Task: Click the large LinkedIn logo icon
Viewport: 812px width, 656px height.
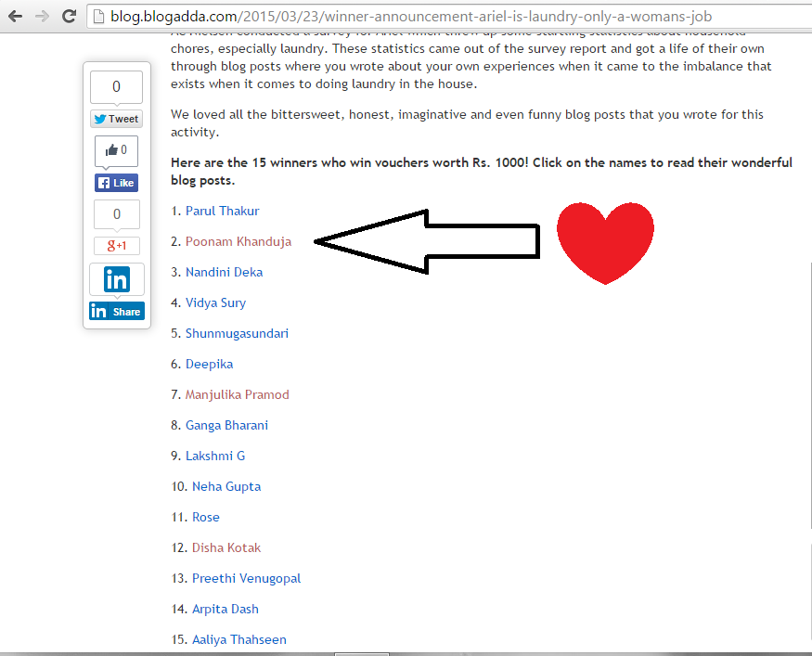Action: click(x=117, y=279)
